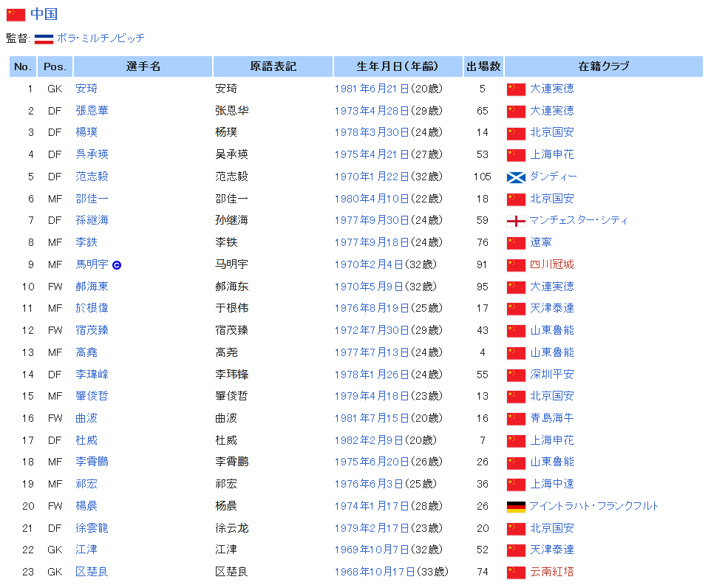Click the China flag beside 遼寧
Image resolution: width=711 pixels, height=588 pixels.
tap(516, 243)
